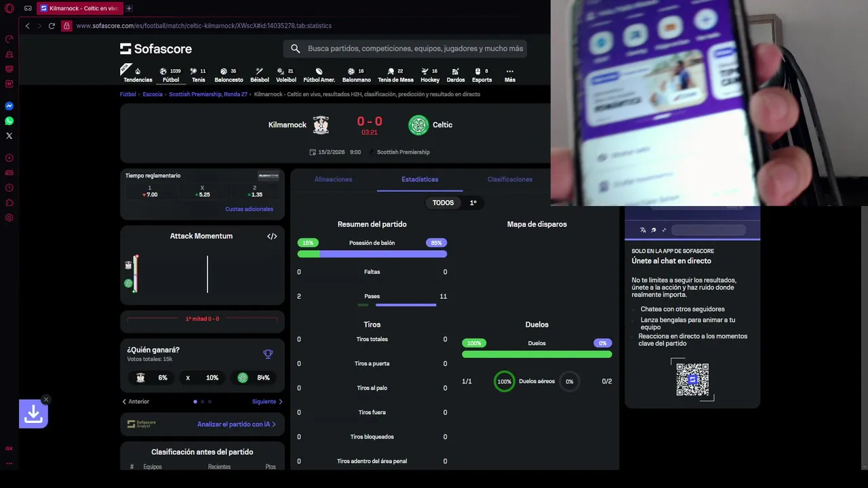Switch to Alineaciones tab

pos(333,180)
